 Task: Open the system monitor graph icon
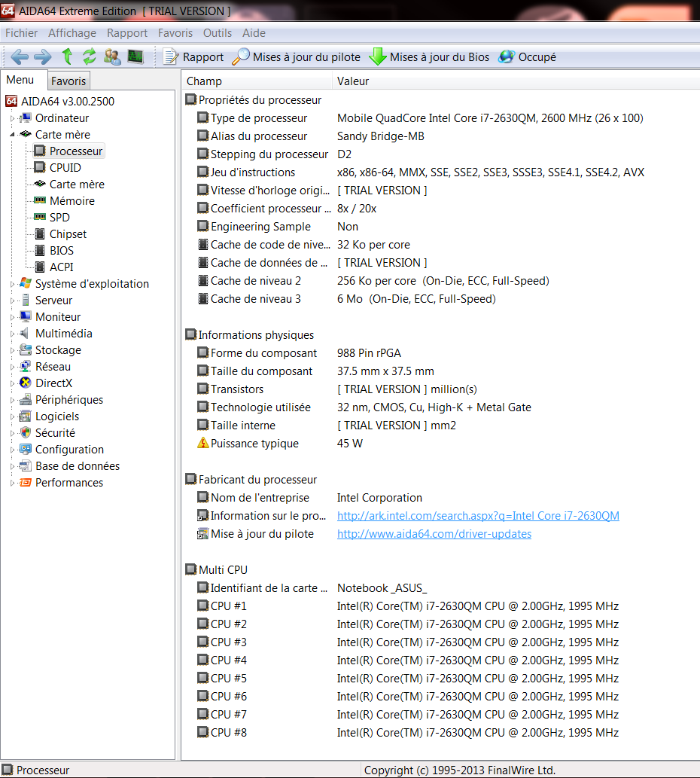tap(135, 56)
